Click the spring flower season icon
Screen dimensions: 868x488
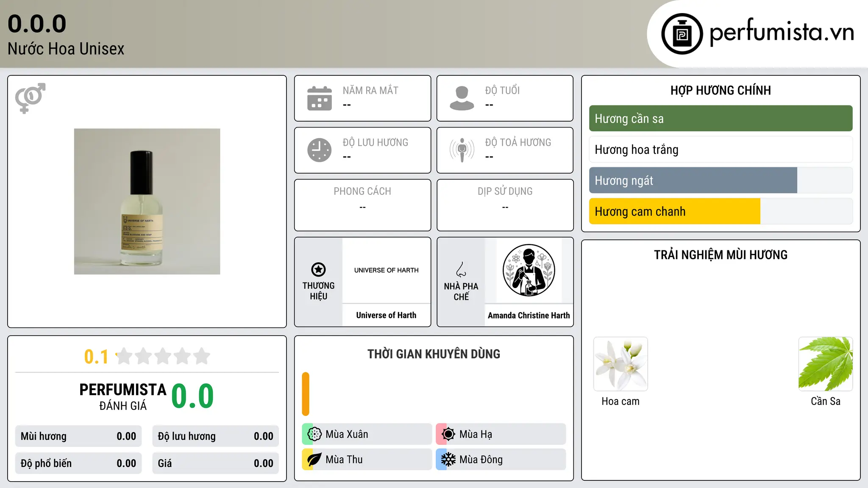click(314, 434)
